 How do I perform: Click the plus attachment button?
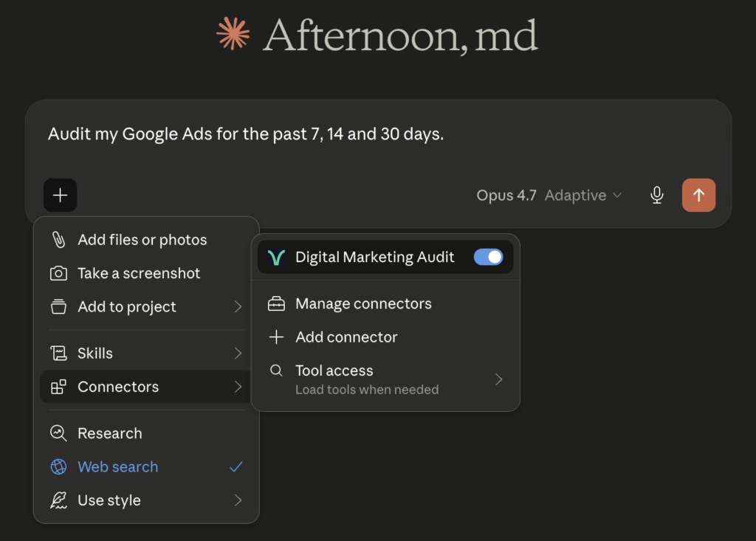pos(61,196)
